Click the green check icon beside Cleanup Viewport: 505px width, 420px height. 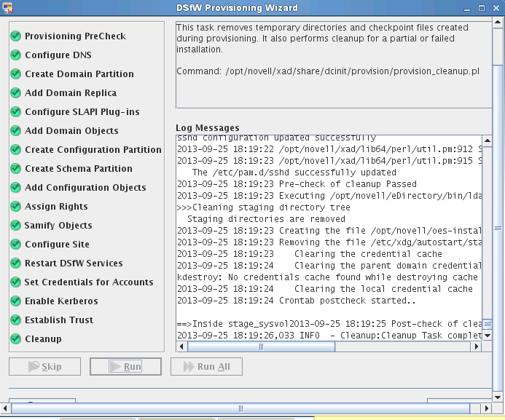(x=15, y=339)
